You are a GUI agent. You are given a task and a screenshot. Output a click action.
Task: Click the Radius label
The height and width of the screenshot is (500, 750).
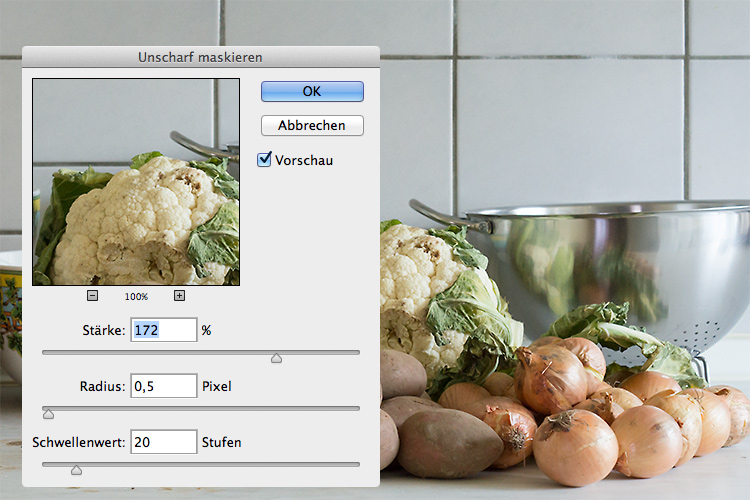pos(102,386)
